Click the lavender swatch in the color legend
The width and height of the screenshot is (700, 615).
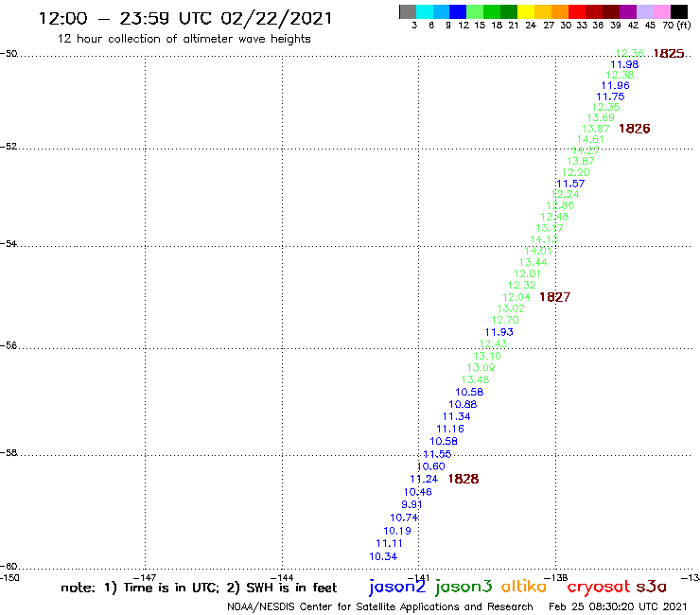(644, 11)
